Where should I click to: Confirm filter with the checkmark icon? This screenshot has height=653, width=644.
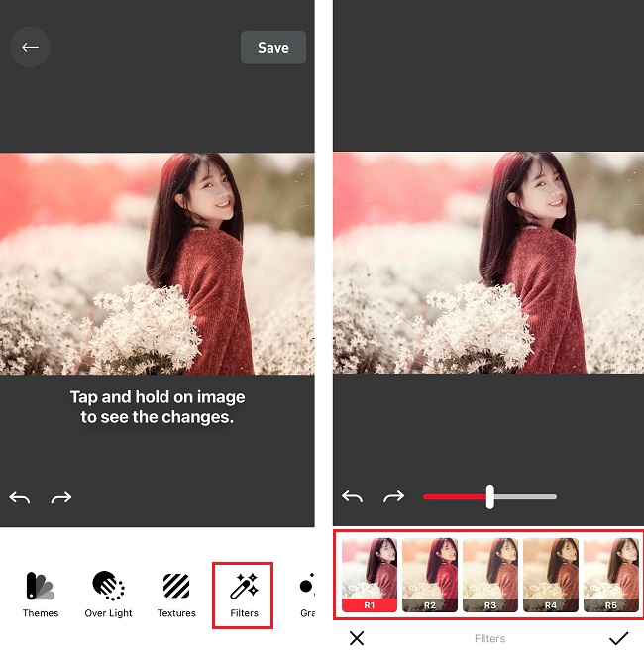[x=618, y=638]
